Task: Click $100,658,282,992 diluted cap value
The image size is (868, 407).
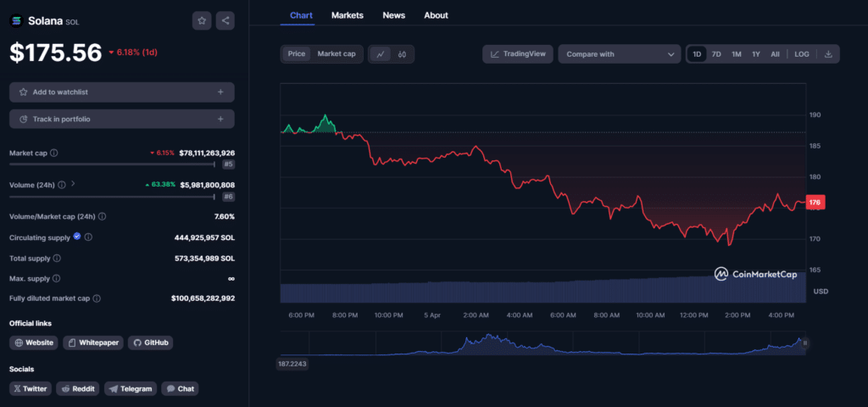Action: [203, 298]
